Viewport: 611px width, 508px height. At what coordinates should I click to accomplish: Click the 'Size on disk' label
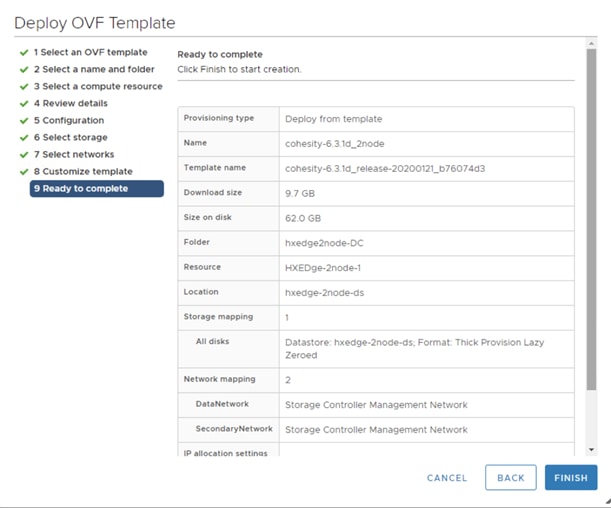pos(208,217)
